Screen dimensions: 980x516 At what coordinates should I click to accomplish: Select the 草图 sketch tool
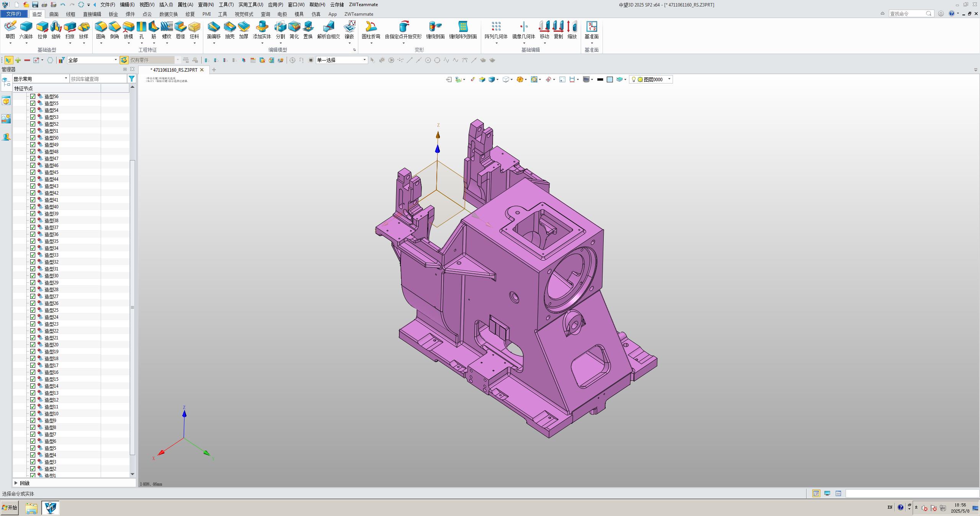point(10,30)
